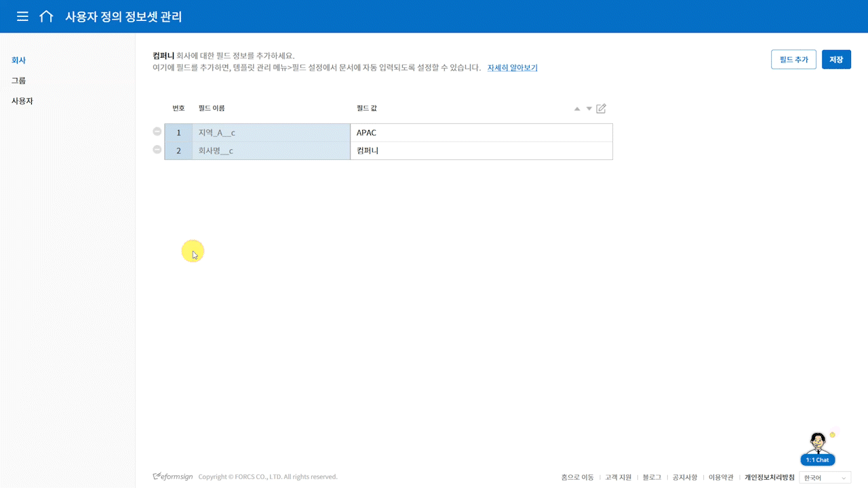Switch to the 사용자 menu item
Image resolution: width=868 pixels, height=488 pixels.
click(x=22, y=101)
